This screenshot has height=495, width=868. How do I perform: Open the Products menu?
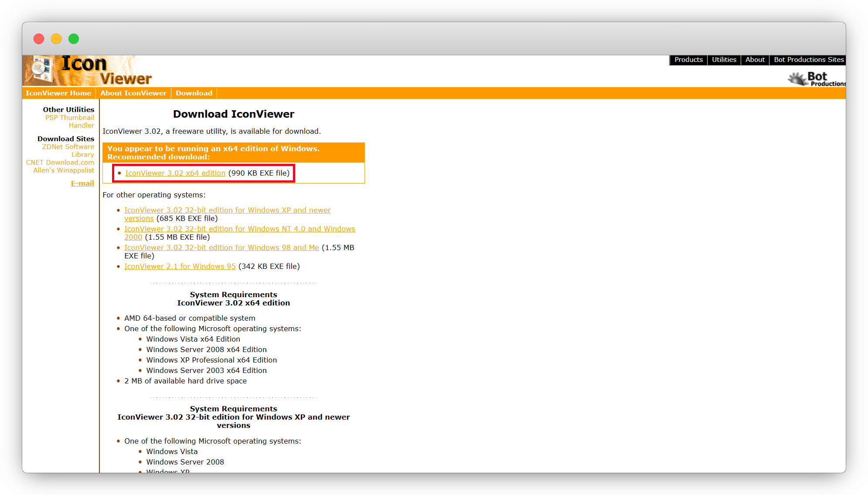pos(688,60)
